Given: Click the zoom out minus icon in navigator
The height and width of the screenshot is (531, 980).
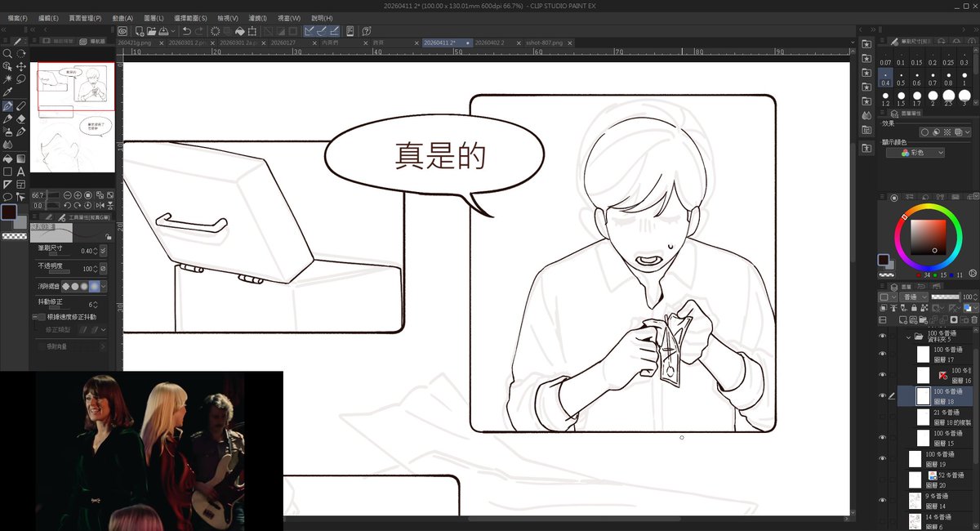Looking at the screenshot, I should (x=68, y=195).
